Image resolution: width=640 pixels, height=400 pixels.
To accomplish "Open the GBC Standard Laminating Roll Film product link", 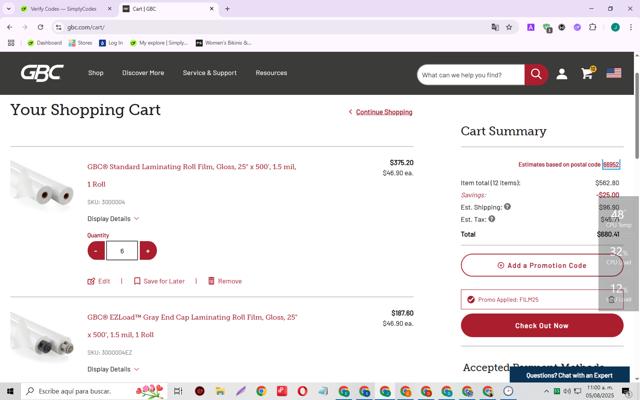I will click(192, 176).
